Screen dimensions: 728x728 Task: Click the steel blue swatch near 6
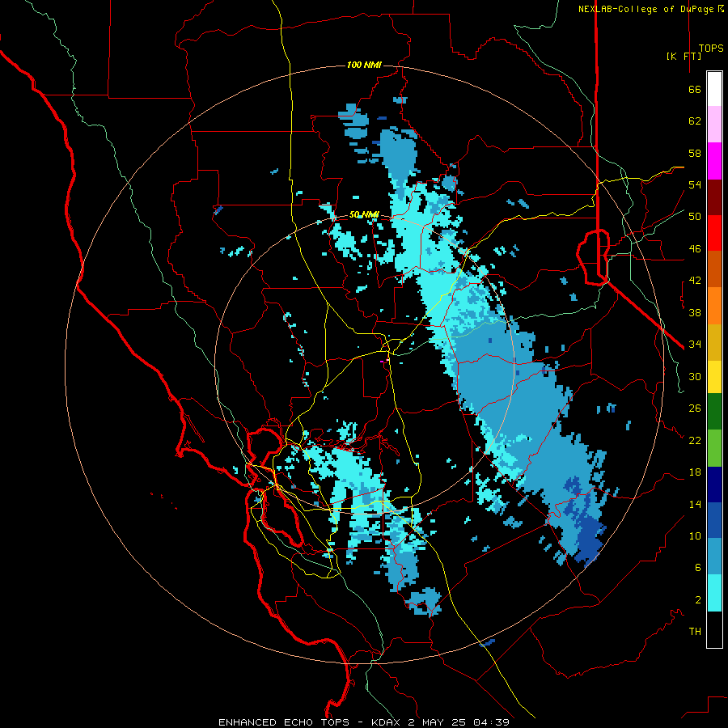(714, 557)
